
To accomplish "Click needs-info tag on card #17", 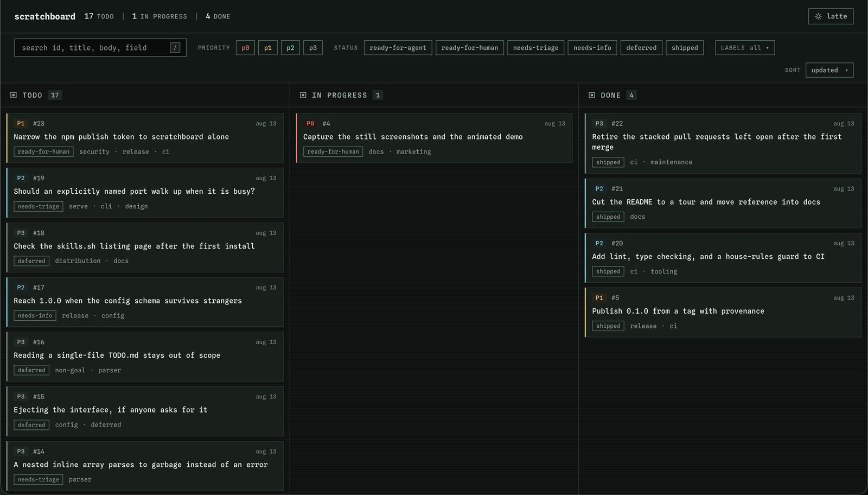I will click(35, 316).
